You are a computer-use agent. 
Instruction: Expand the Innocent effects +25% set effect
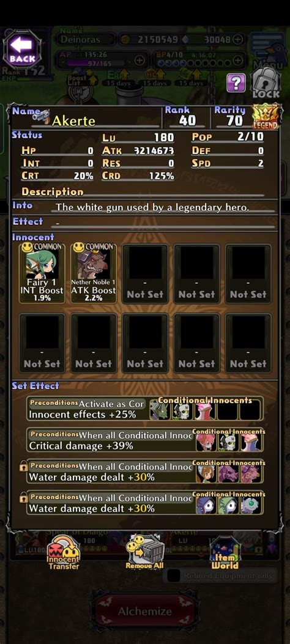click(x=145, y=409)
